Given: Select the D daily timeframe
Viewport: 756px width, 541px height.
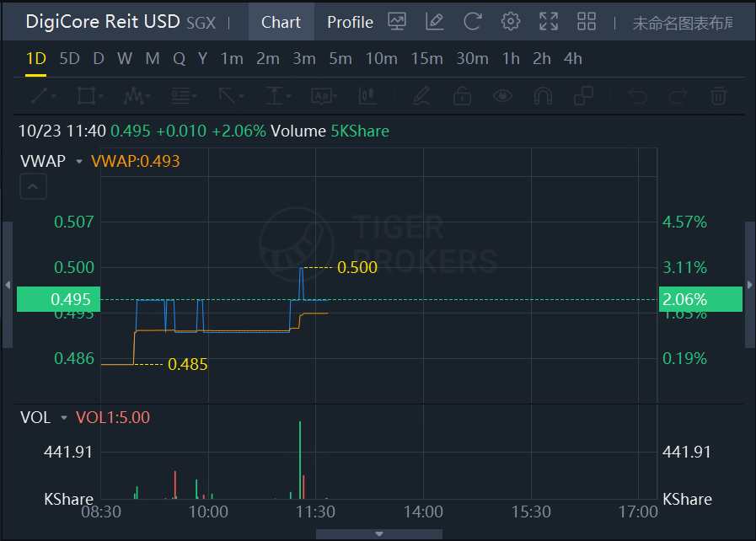Looking at the screenshot, I should click(x=99, y=59).
